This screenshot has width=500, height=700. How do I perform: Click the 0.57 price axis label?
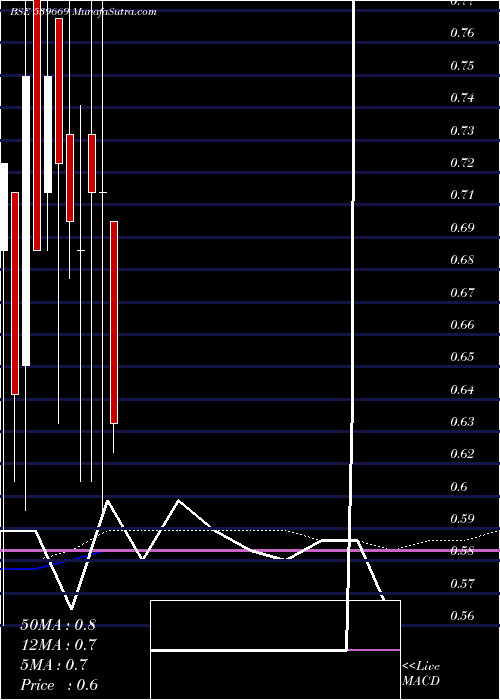pos(462,584)
